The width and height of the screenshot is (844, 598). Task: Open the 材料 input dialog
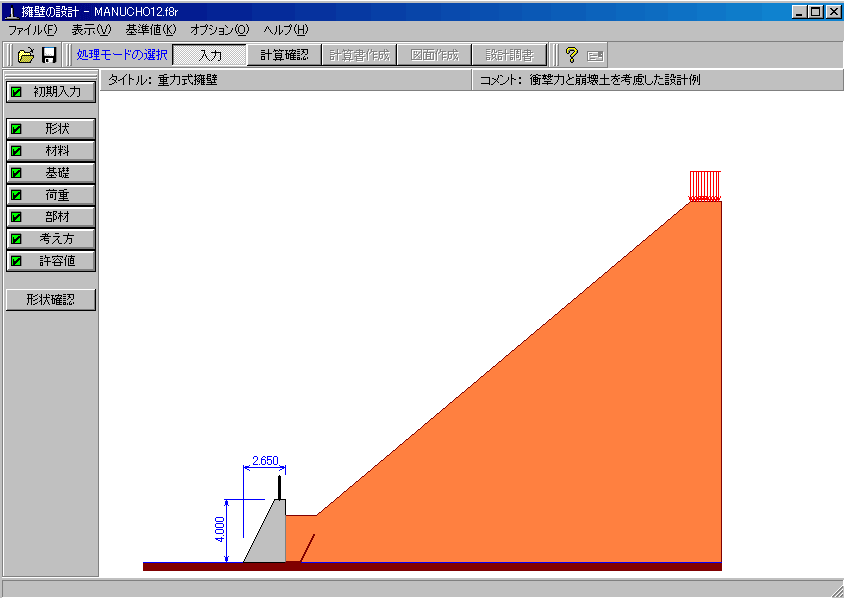pyautogui.click(x=51, y=151)
